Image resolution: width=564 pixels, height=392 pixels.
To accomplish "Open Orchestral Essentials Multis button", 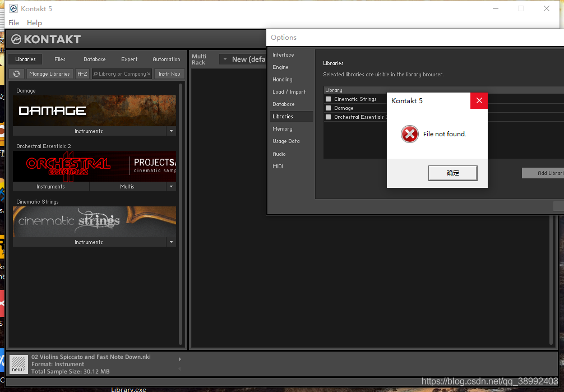I will 127,186.
